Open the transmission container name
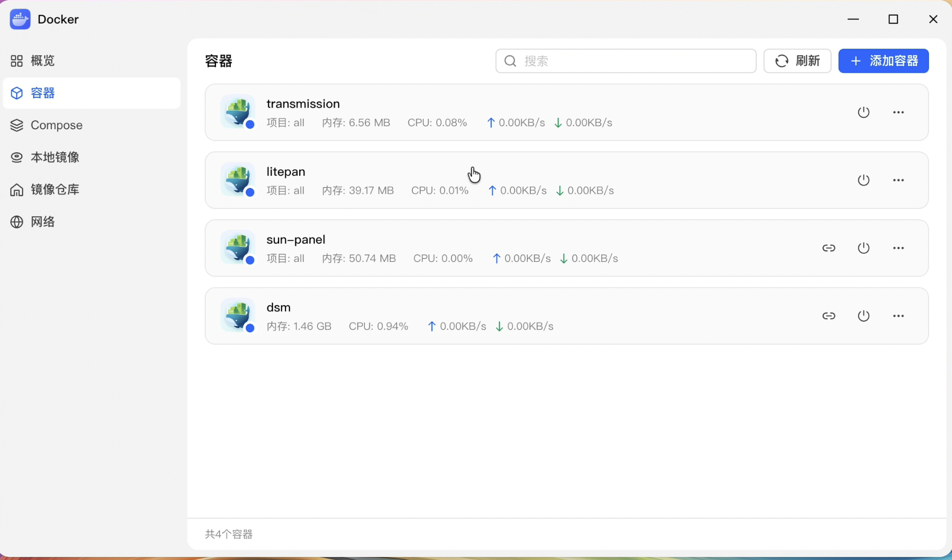The width and height of the screenshot is (952, 560). click(x=303, y=104)
